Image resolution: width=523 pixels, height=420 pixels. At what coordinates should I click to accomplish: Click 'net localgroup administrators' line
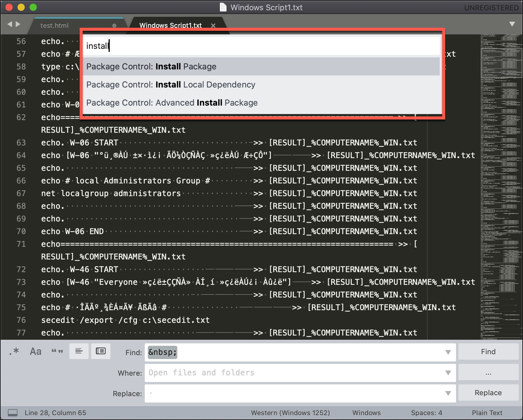111,193
